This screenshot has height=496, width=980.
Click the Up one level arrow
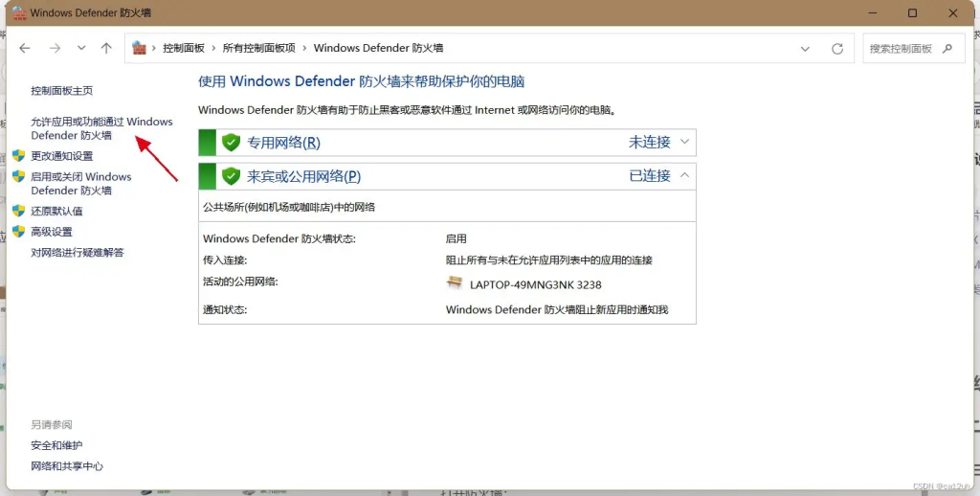point(106,48)
